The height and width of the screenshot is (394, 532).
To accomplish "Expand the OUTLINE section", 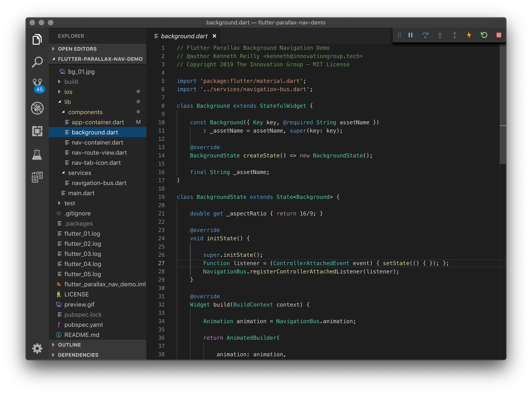I will [x=69, y=345].
